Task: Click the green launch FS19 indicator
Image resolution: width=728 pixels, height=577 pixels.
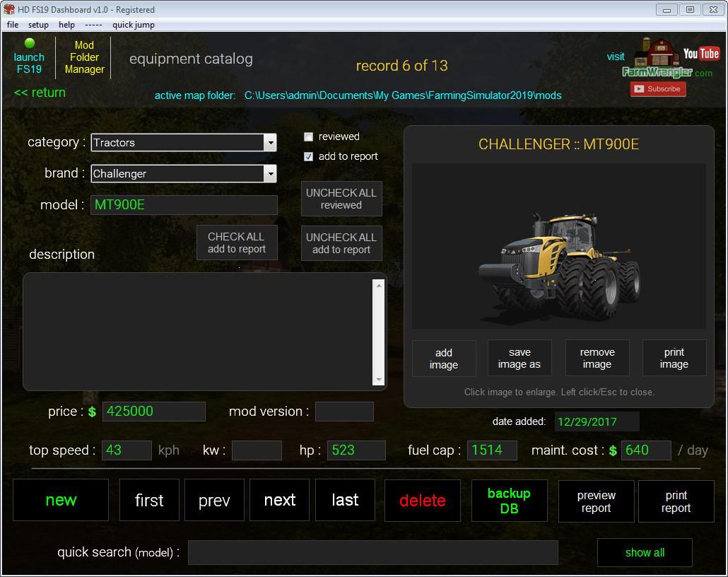Action: coord(30,44)
